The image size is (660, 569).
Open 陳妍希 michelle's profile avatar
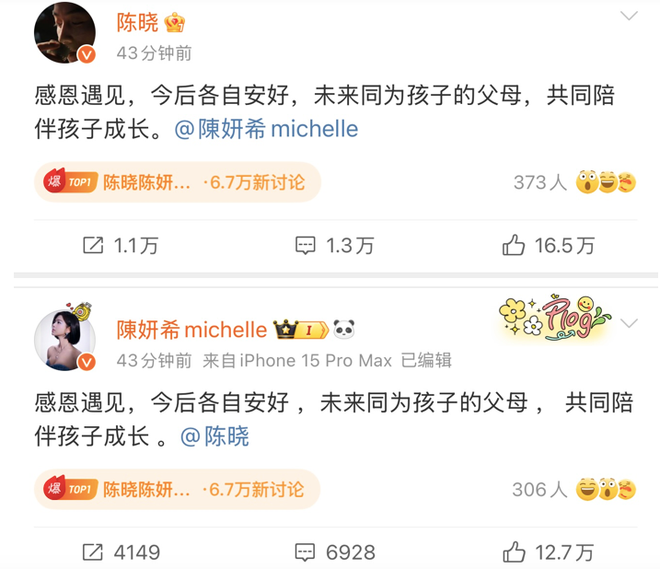pos(65,339)
